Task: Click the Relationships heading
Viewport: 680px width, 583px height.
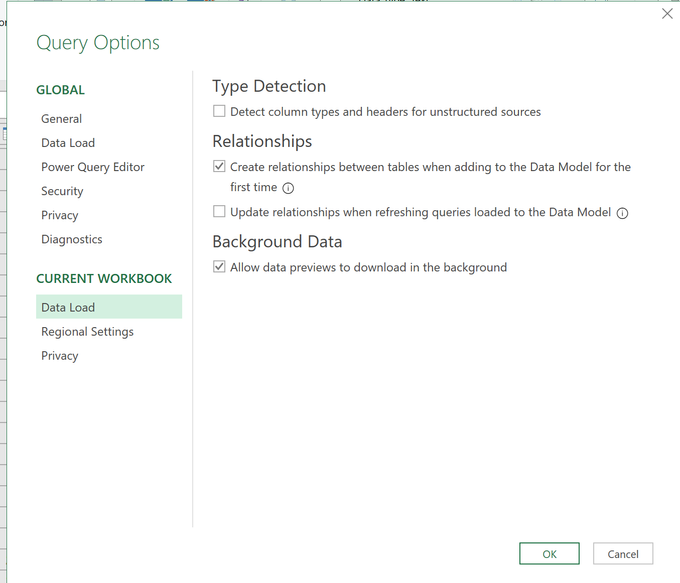Action: coord(262,141)
